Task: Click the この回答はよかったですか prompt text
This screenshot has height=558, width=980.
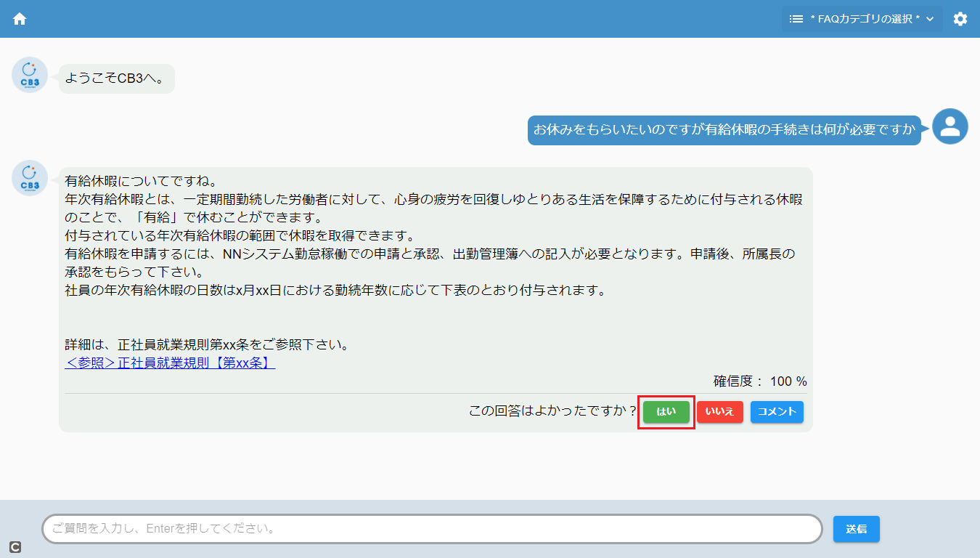Action: (x=552, y=411)
